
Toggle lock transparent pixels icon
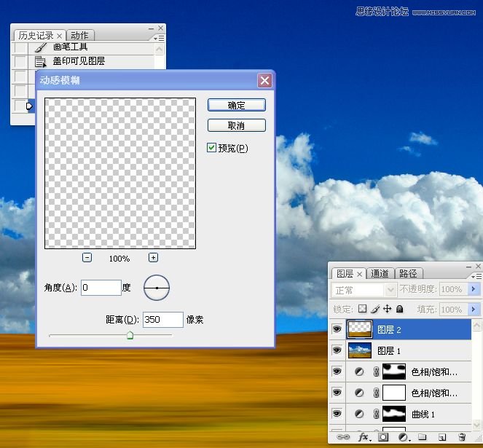coord(363,308)
